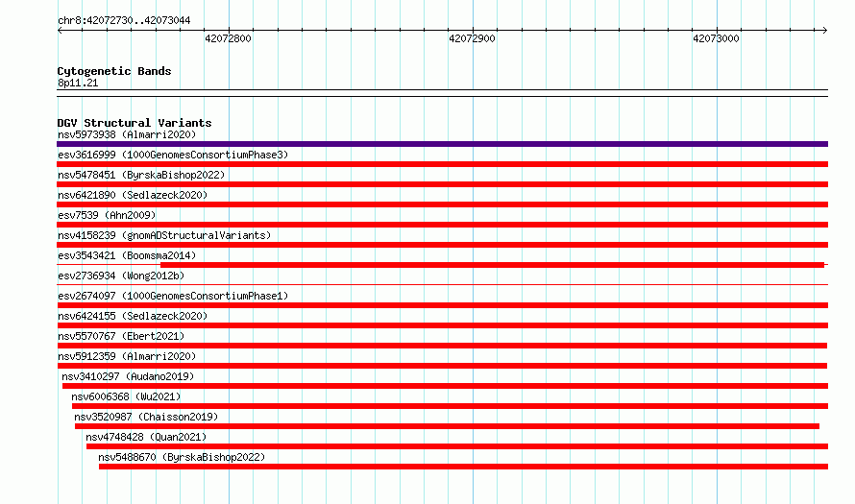Screen dimensions: 855x504
Task: Click the 42072800 ruler position label
Action: 228,38
